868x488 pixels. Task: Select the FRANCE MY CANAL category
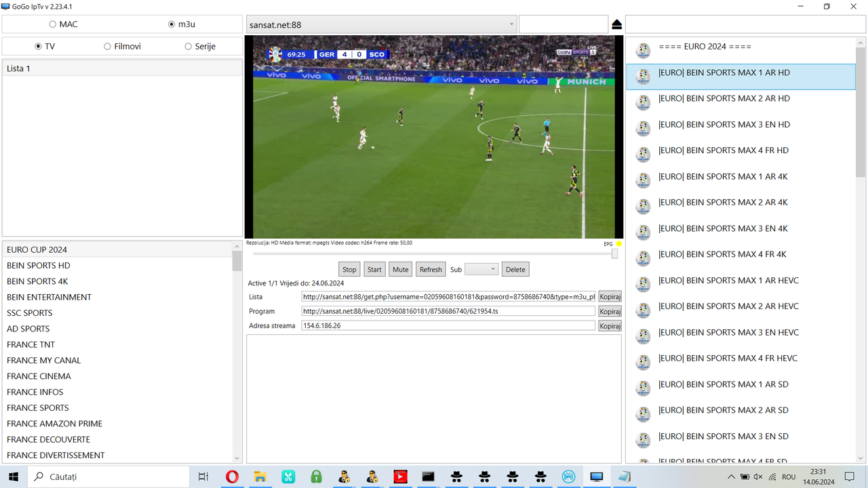click(117, 360)
